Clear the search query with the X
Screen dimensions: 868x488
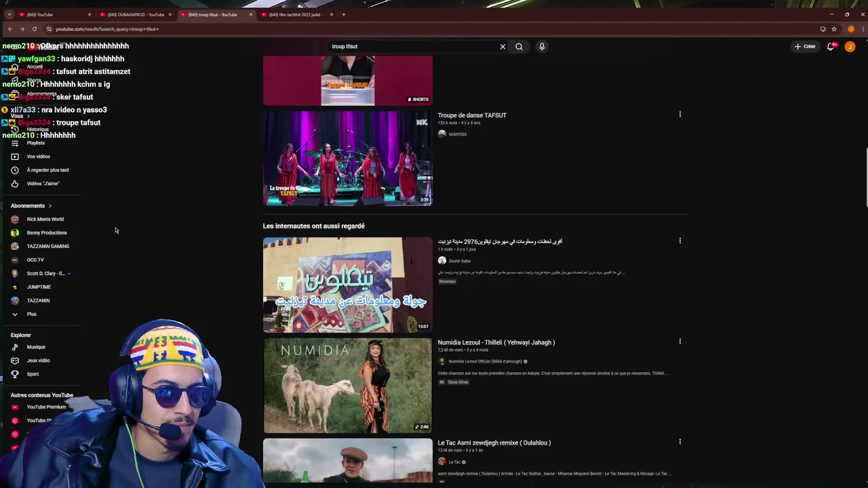tap(502, 47)
